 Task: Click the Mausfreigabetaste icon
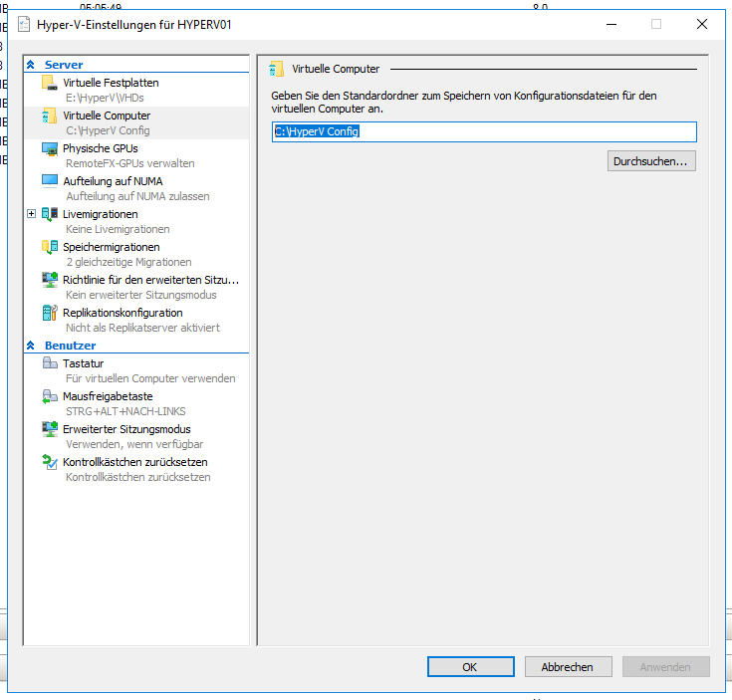click(50, 396)
